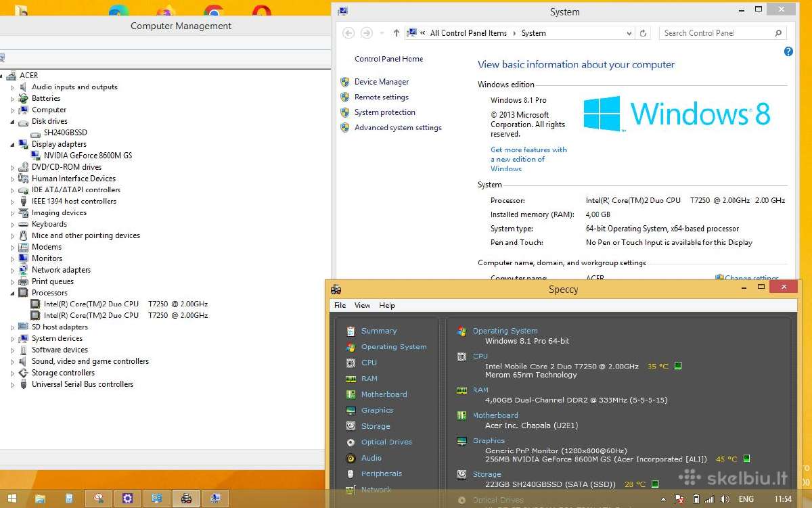Open System protection link
The width and height of the screenshot is (812, 508).
click(385, 112)
